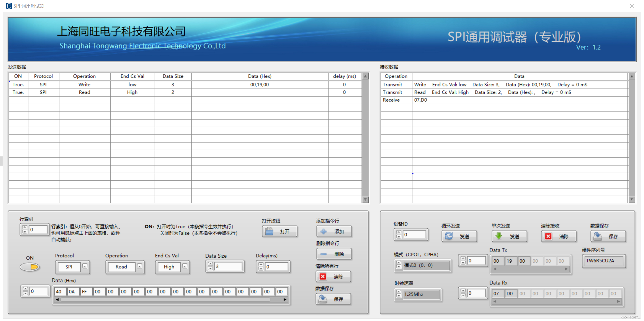Open the Protocol SPI dropdown
The height and width of the screenshot is (321, 644).
point(85,267)
